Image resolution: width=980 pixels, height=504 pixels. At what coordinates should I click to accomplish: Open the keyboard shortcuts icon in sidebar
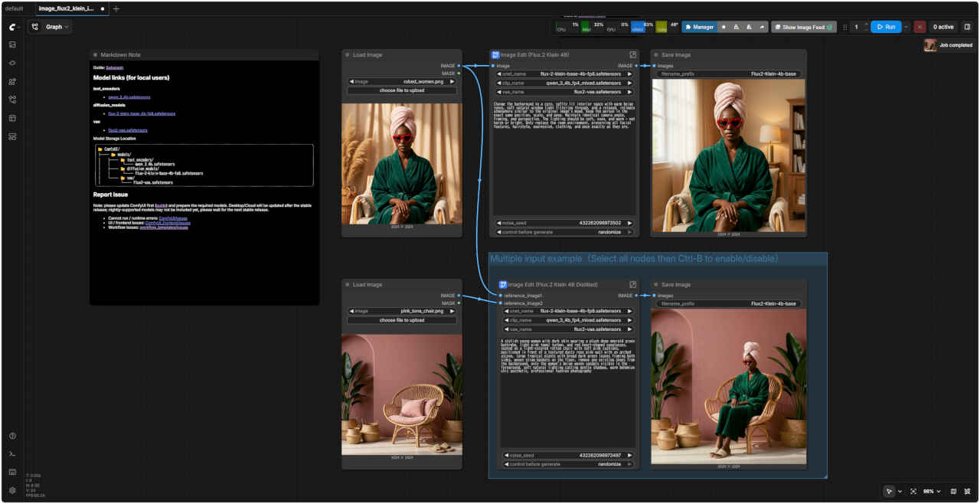click(x=12, y=472)
